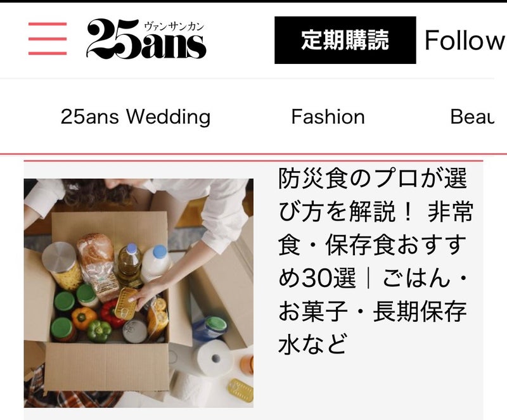Select Fashion in the category bar
The image size is (507, 420).
click(x=328, y=117)
